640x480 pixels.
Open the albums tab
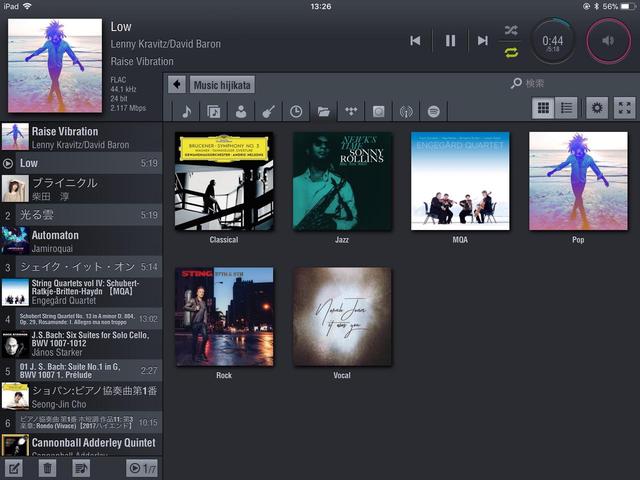(x=213, y=111)
